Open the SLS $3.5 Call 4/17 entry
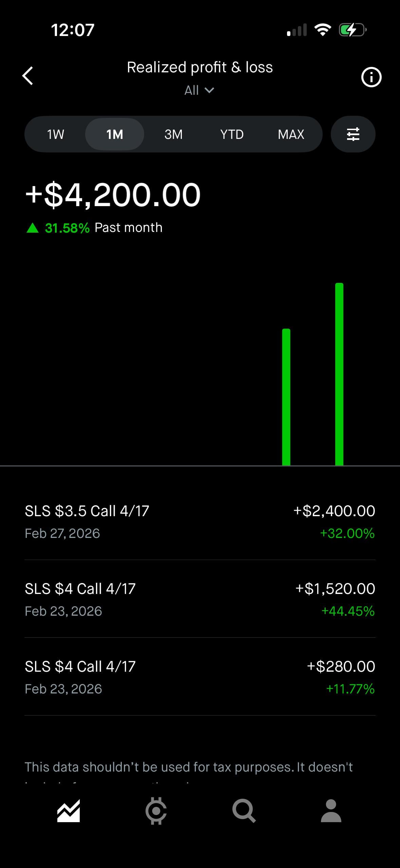The image size is (400, 868). tap(200, 522)
